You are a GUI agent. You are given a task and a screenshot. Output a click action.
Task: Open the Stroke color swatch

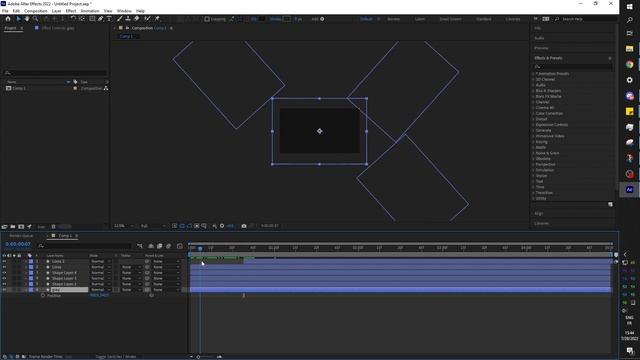coord(287,19)
